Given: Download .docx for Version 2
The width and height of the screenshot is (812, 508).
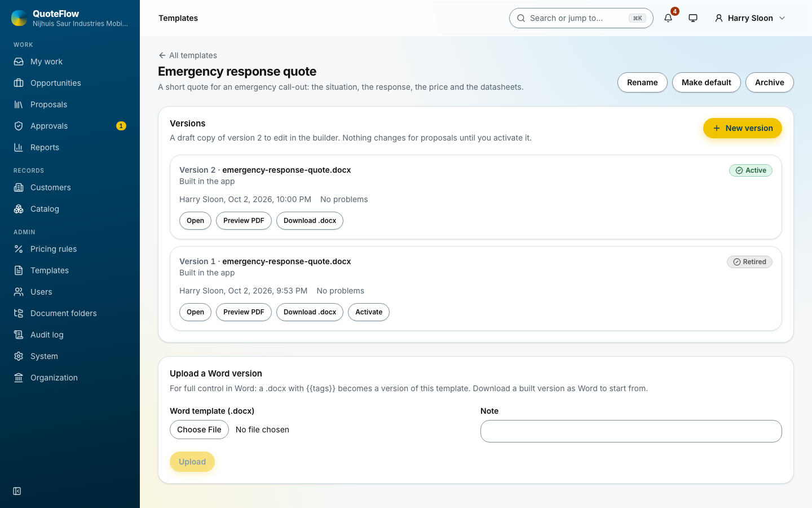Looking at the screenshot, I should 310,221.
